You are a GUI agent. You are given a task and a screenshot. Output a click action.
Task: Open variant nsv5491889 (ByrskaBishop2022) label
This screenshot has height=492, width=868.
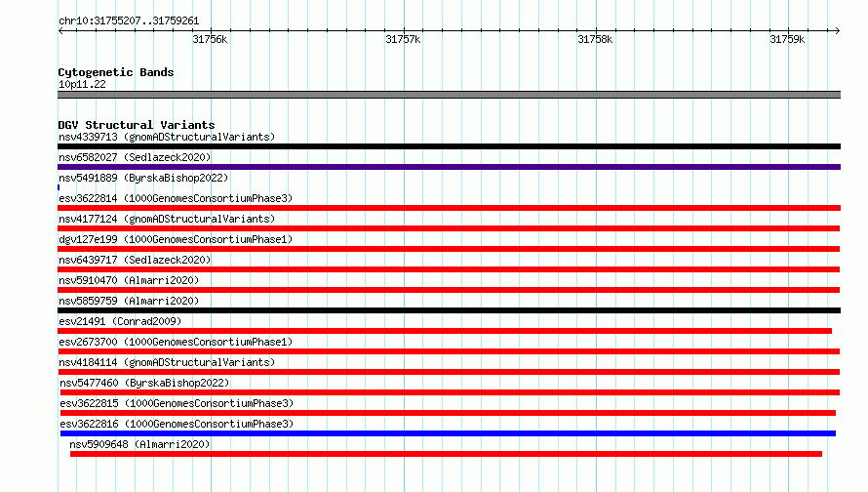tap(143, 178)
